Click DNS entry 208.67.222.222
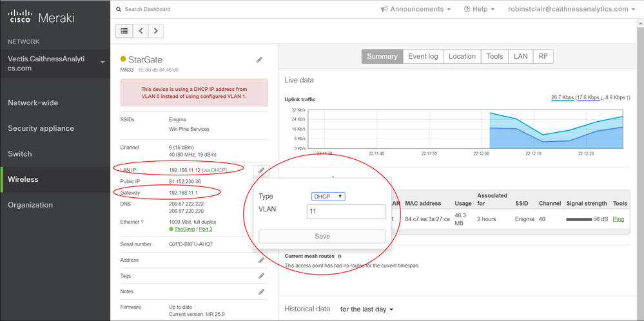 [x=186, y=204]
